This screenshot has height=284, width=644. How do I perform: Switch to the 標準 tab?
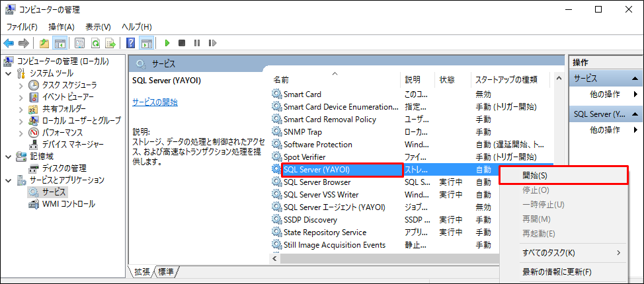[167, 272]
